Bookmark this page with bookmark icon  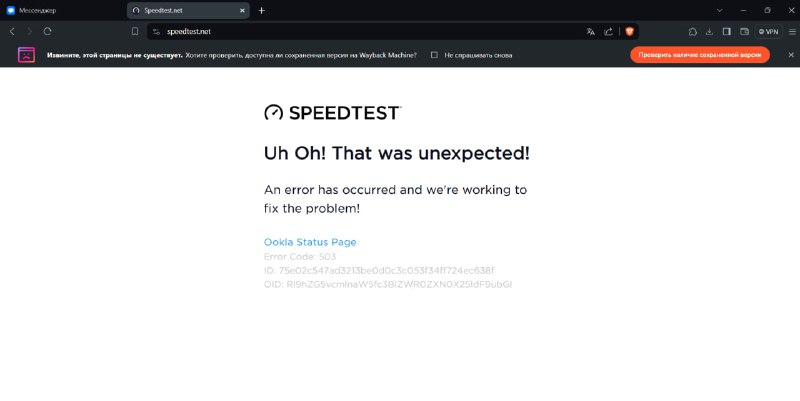(135, 32)
